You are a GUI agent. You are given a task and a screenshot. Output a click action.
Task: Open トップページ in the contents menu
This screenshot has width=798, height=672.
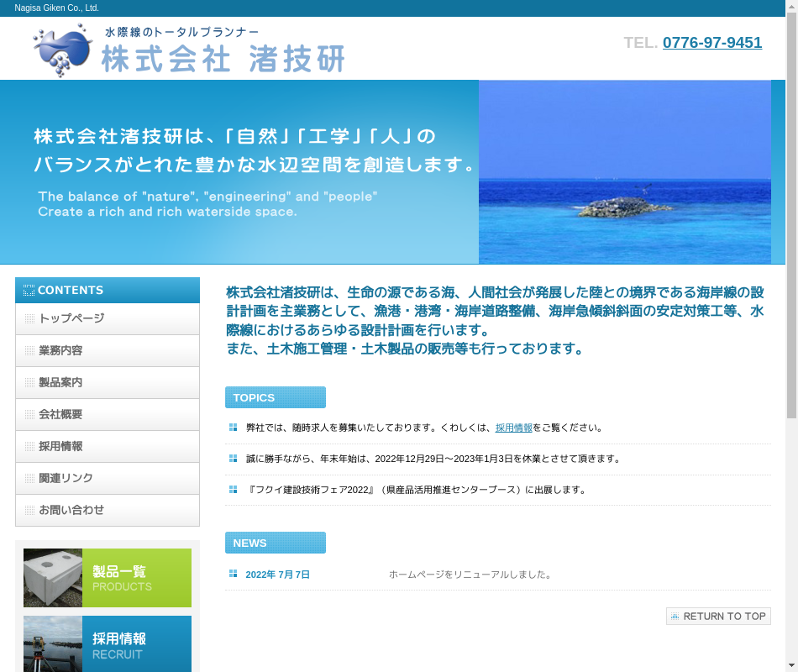(108, 318)
